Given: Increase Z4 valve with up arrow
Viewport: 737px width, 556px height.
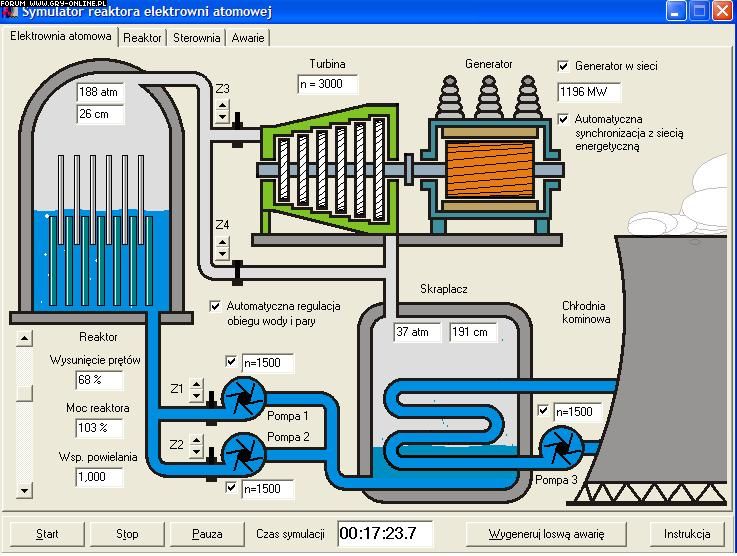Looking at the screenshot, I should click(222, 243).
